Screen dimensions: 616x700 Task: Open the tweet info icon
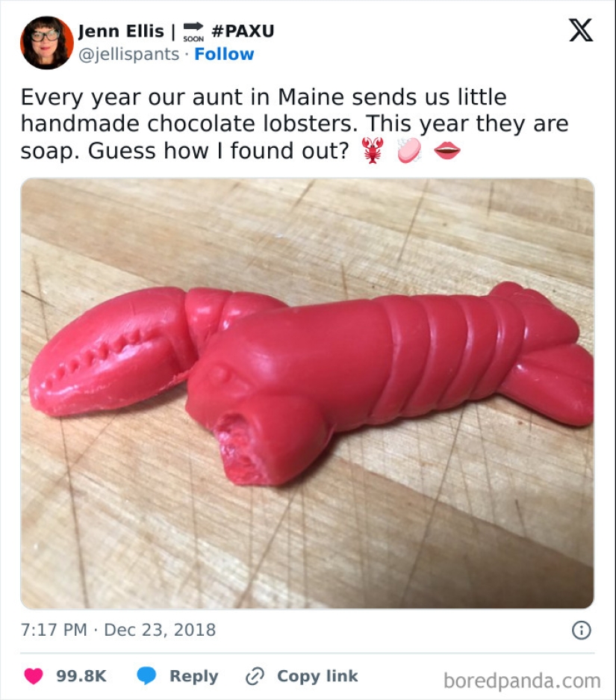(581, 630)
